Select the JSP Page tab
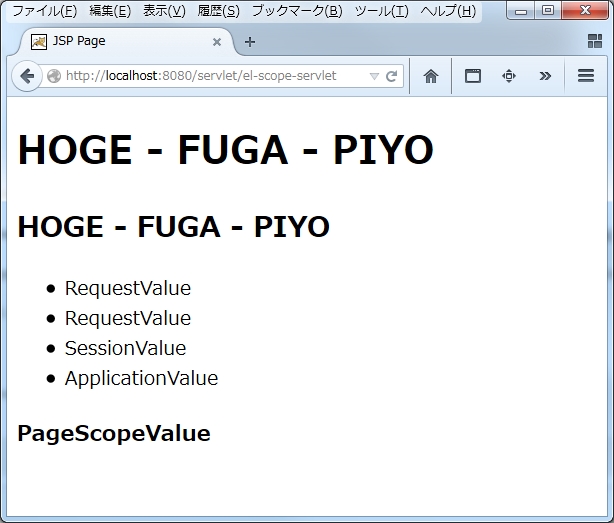 126,41
